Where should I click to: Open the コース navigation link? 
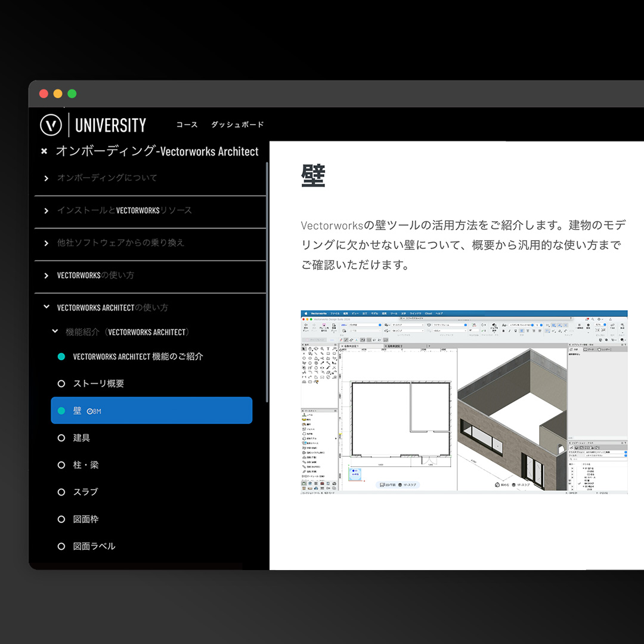187,125
